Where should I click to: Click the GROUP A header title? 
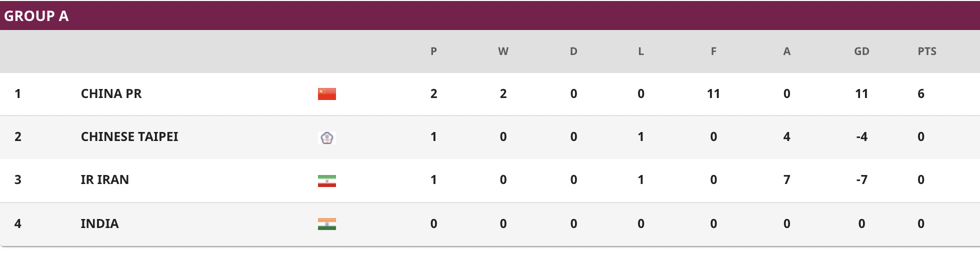36,16
